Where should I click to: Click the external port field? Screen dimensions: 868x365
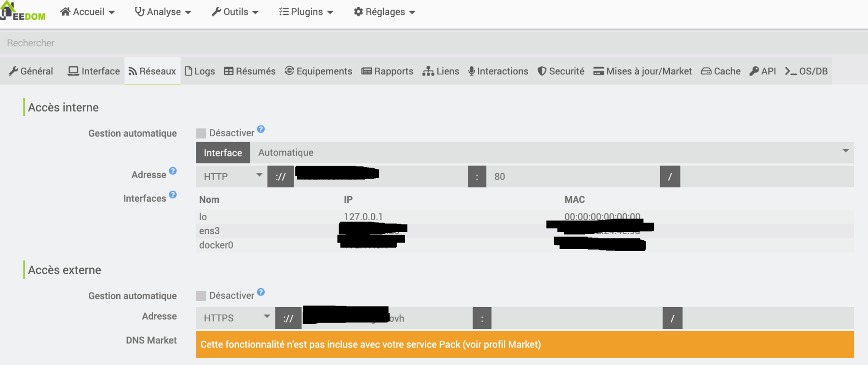(x=577, y=318)
